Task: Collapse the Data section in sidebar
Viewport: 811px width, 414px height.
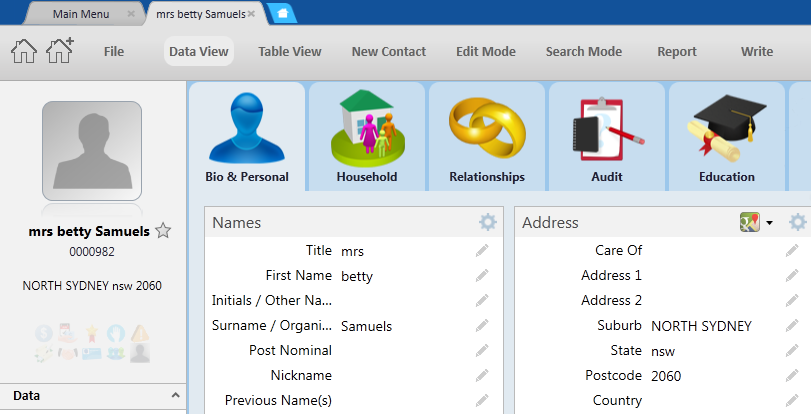Action: (175, 396)
